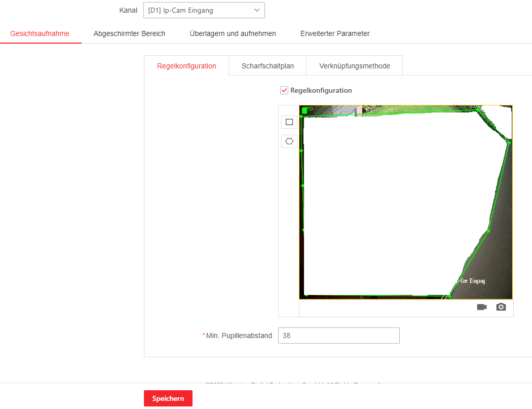Click the green square marker beside the PD label
Viewport: 532px width, 409px height.
(304, 110)
